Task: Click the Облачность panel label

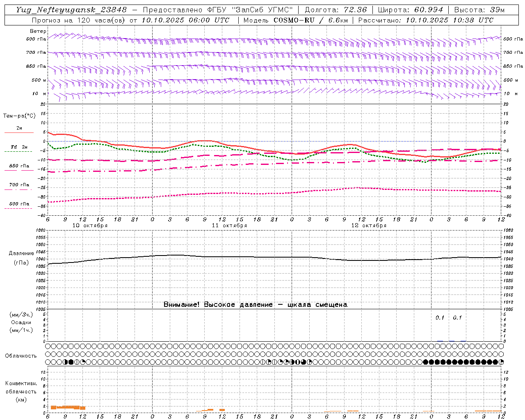Action: tap(21, 356)
